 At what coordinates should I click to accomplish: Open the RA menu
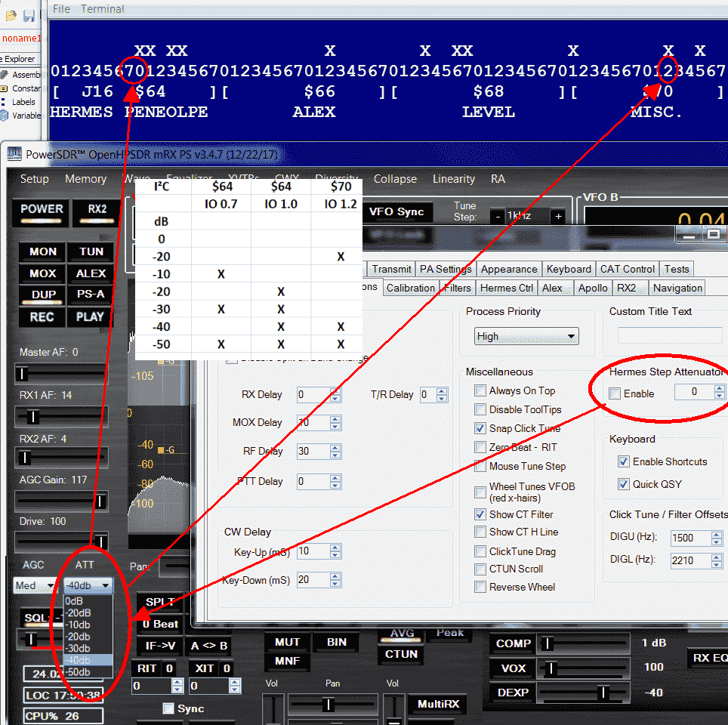click(x=498, y=179)
